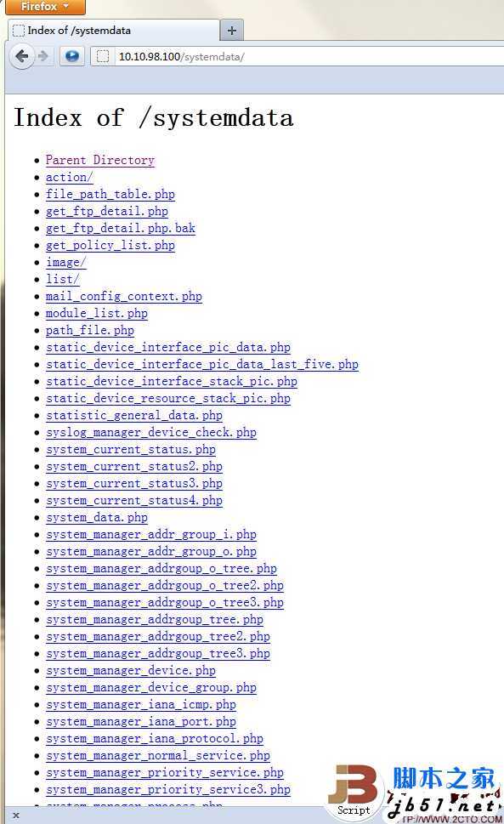The height and width of the screenshot is (824, 504).
Task: Open the Firefox menu button dropdown
Action: [45, 7]
